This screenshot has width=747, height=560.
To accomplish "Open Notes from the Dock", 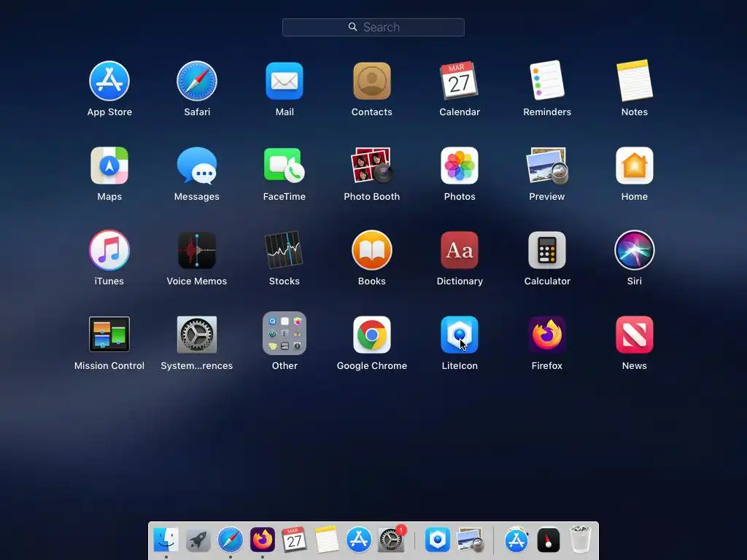I will 326,540.
